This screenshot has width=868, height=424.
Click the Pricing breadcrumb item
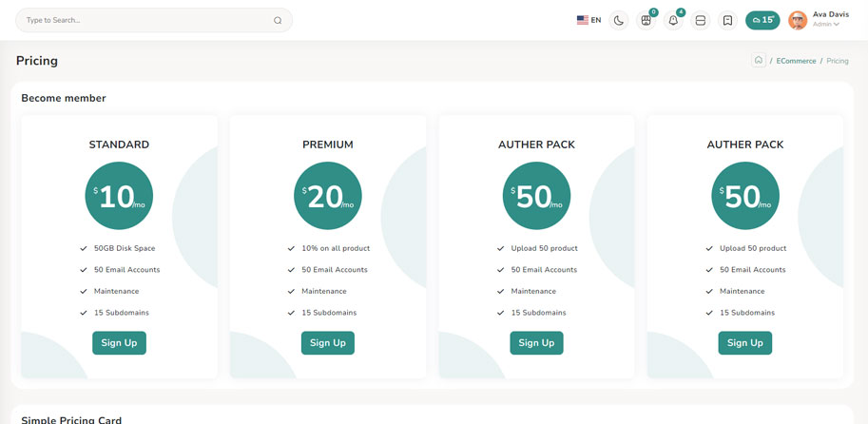click(x=838, y=61)
